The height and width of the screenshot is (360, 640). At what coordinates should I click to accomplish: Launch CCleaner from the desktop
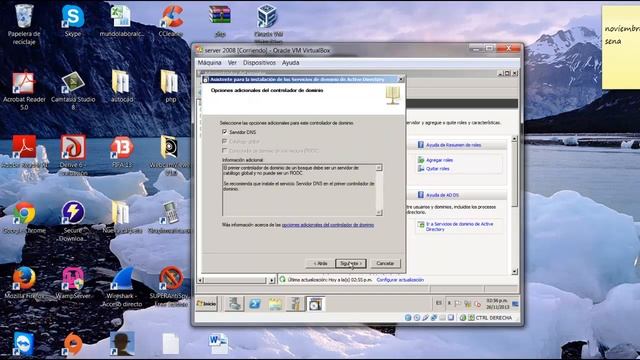click(x=171, y=20)
